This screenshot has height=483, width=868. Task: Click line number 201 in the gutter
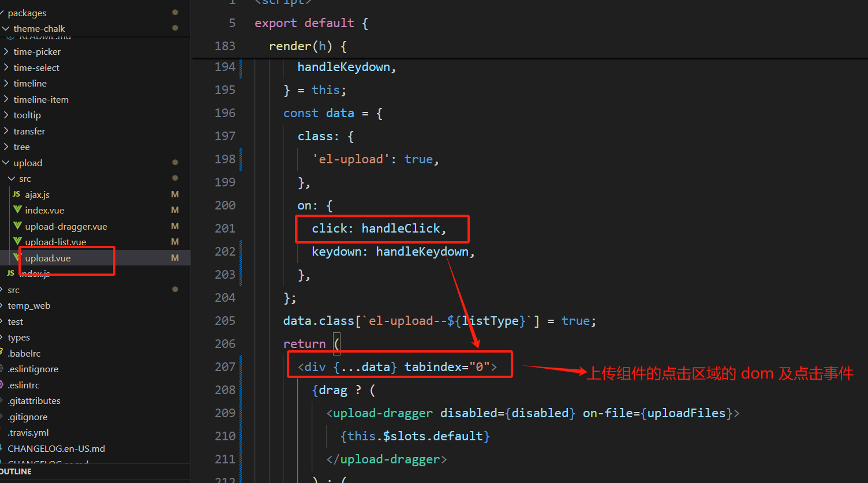[x=225, y=229]
